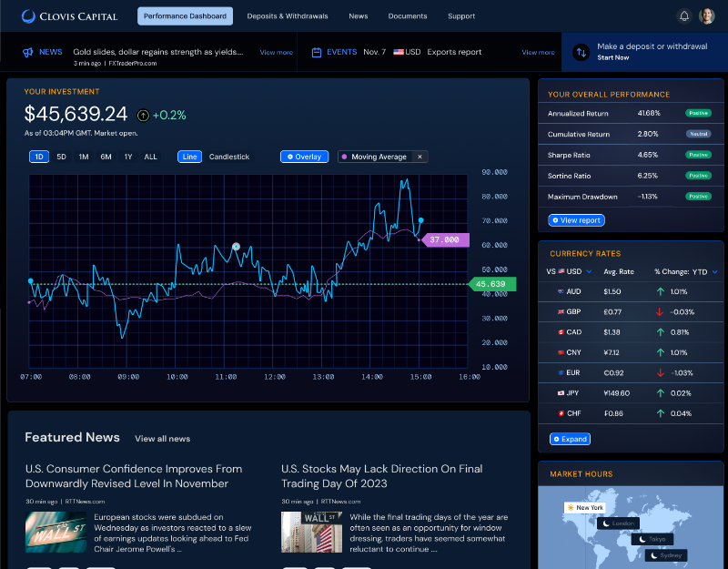Click the Annualized Return Positive badge
The image size is (728, 569).
pyautogui.click(x=698, y=113)
